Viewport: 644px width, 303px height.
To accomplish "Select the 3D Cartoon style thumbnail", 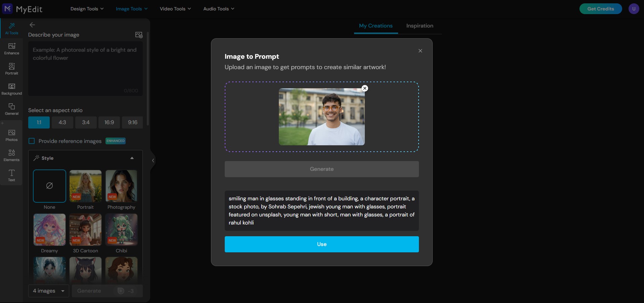I will (x=85, y=230).
